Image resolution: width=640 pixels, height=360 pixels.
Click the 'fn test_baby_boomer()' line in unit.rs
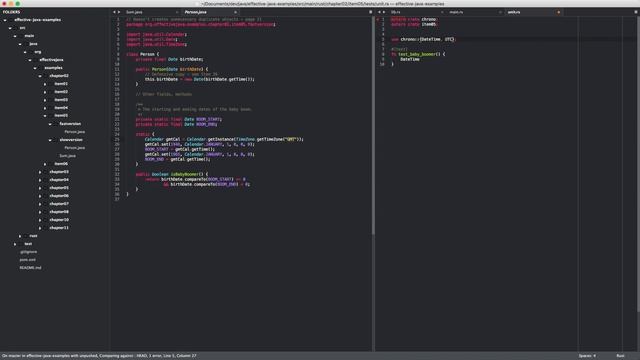418,54
